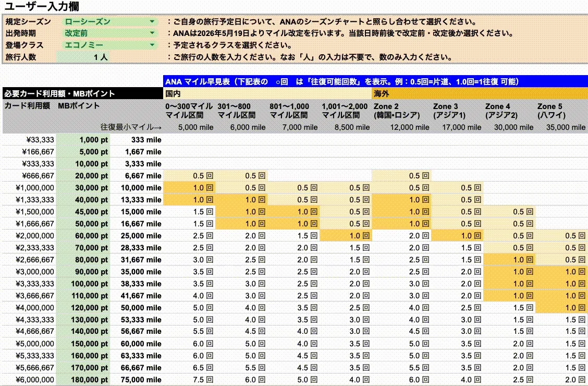The width and height of the screenshot is (588, 386).
Task: Select the MBポイント column header
Action: tap(79, 106)
